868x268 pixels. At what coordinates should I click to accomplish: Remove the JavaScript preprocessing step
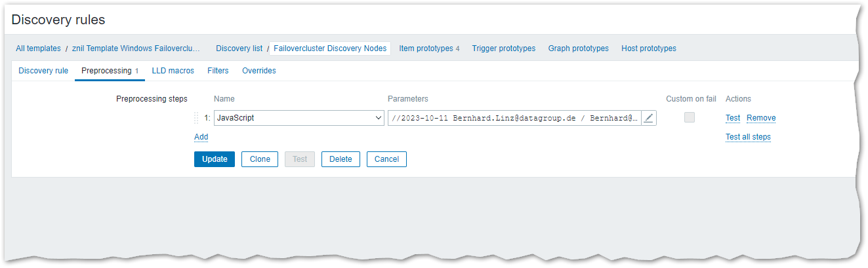click(x=761, y=118)
